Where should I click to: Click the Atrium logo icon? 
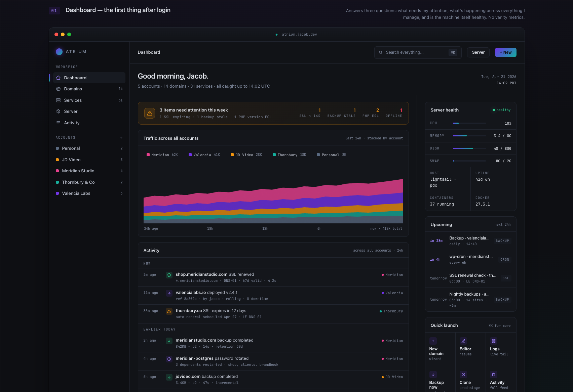[59, 52]
